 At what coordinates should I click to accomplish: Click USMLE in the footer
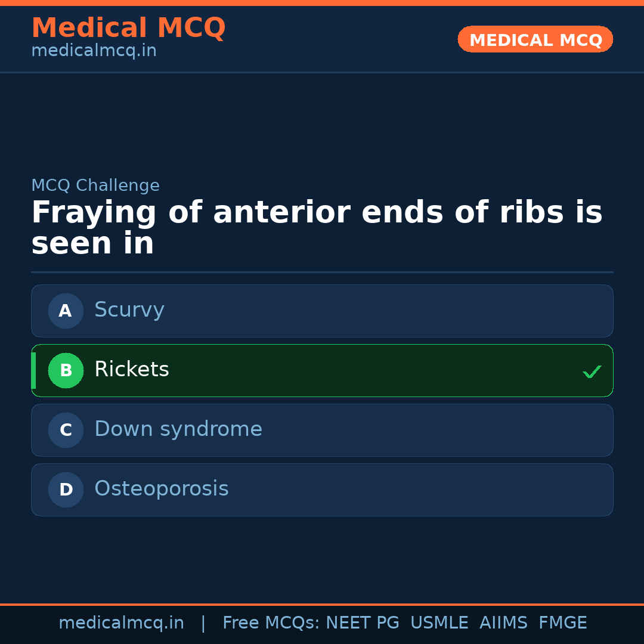click(439, 623)
